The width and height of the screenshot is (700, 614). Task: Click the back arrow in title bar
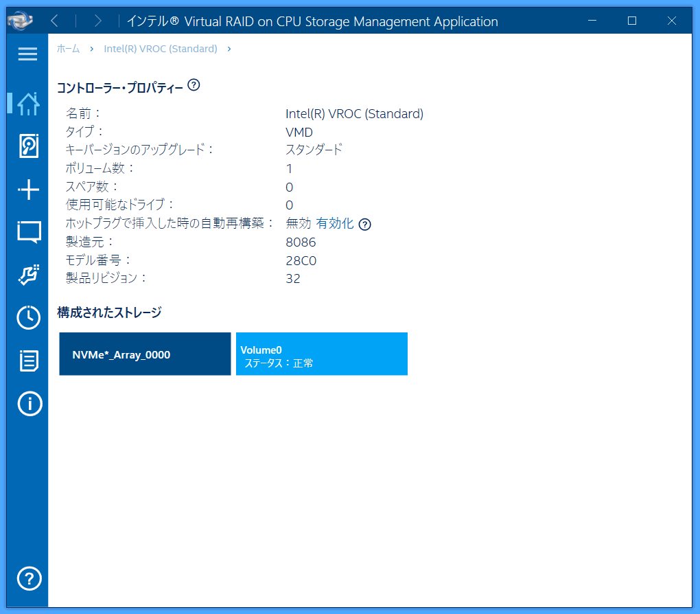tap(54, 21)
